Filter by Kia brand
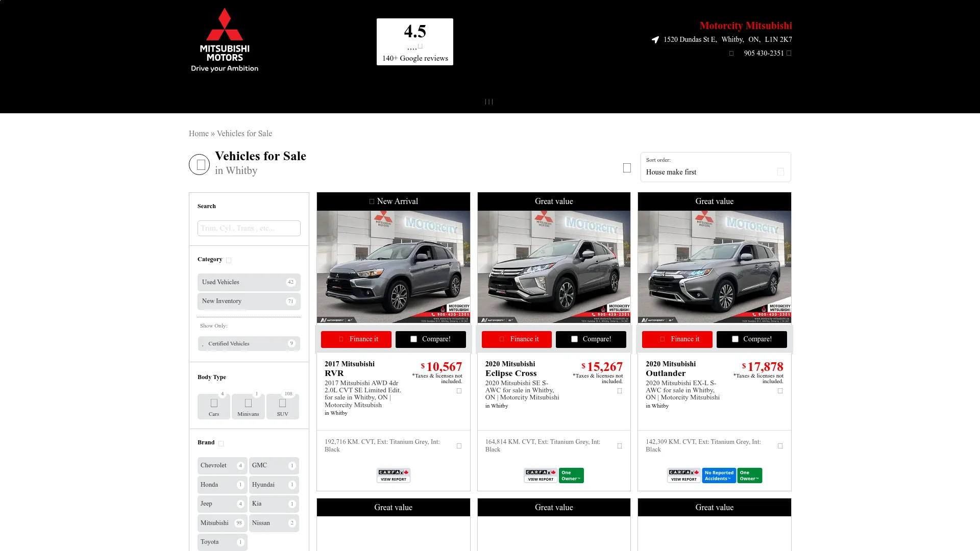 pyautogui.click(x=274, y=504)
